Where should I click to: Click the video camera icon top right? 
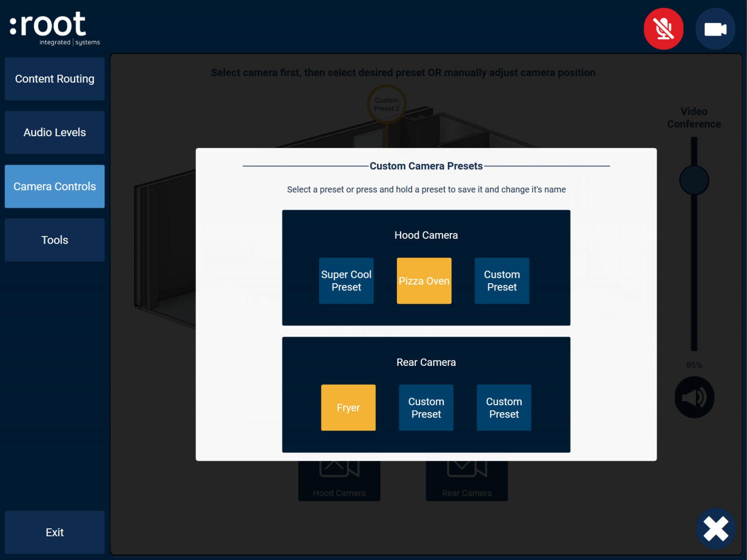[x=715, y=29]
